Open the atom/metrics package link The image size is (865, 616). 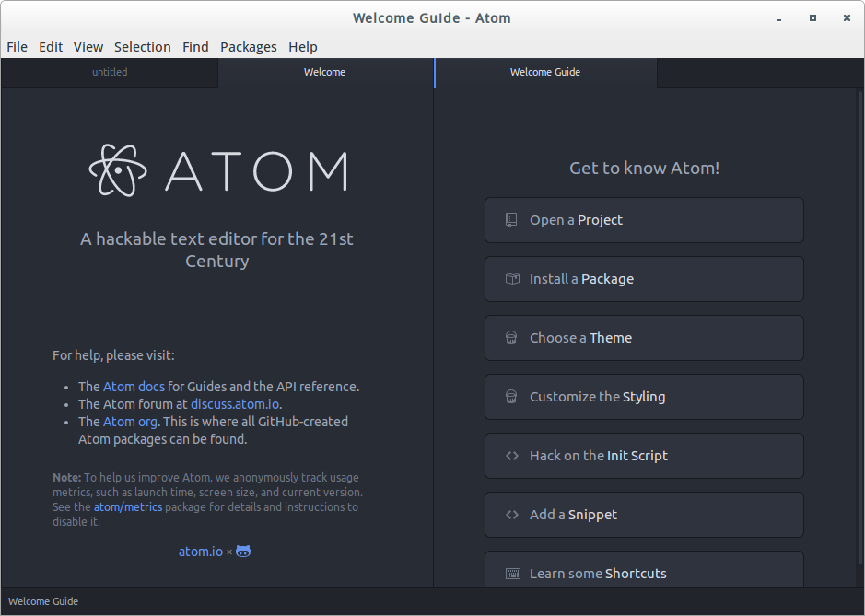point(128,506)
